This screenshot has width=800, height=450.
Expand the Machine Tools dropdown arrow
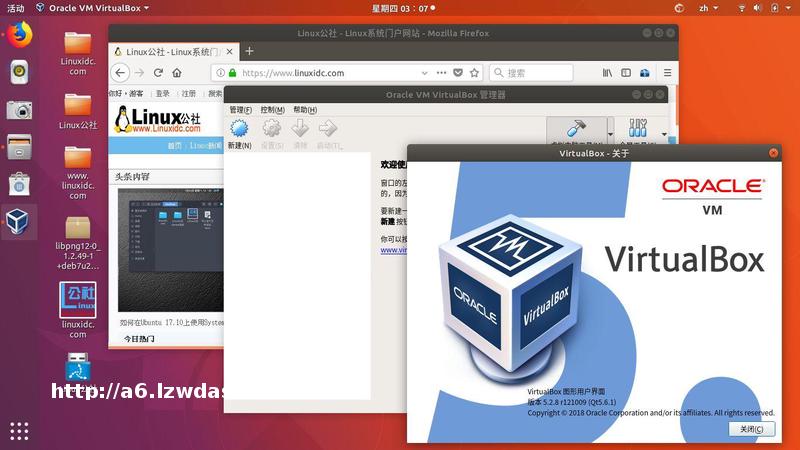coord(610,132)
